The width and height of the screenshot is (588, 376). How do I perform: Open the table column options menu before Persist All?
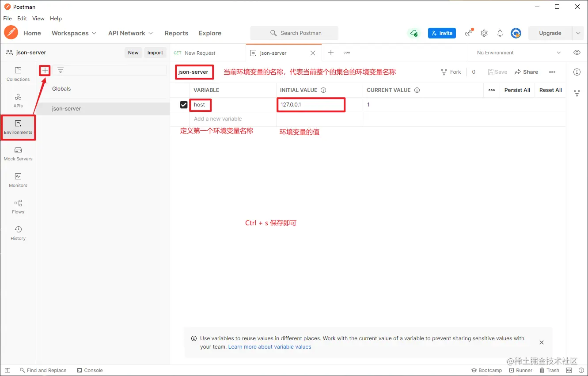492,90
